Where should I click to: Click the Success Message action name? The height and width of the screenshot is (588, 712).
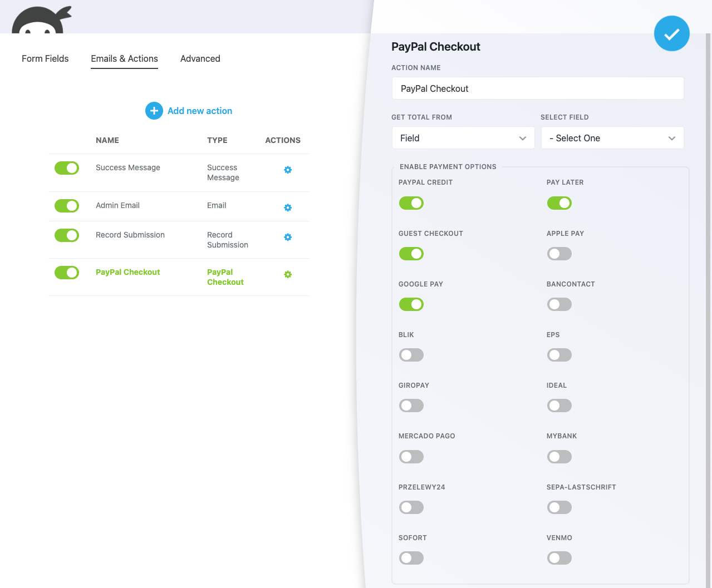[128, 167]
